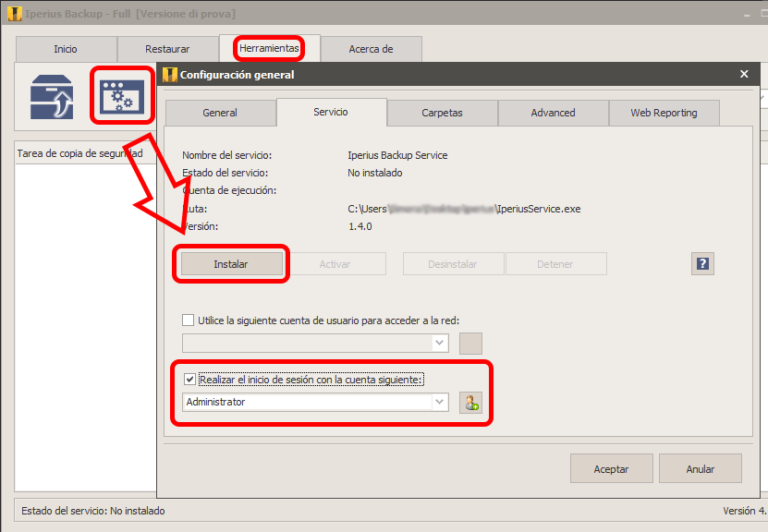Click the Desinstalar button
Screen dimensions: 768x532
click(453, 264)
